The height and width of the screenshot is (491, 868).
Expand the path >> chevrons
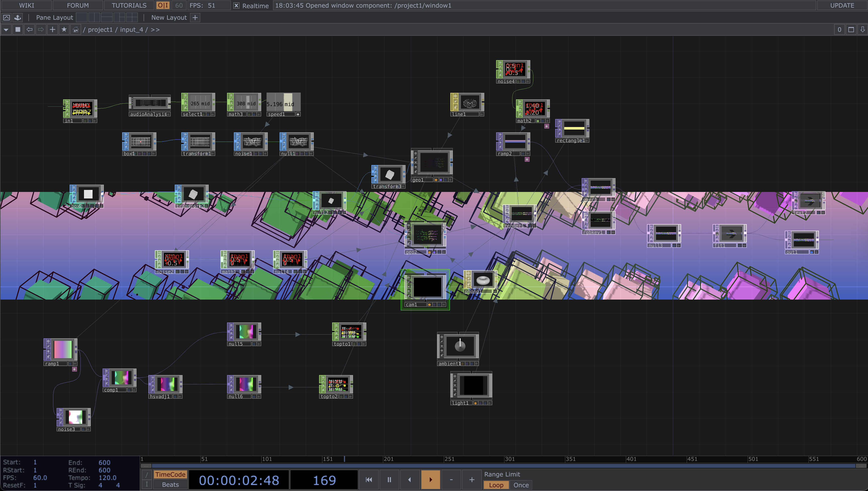click(155, 30)
